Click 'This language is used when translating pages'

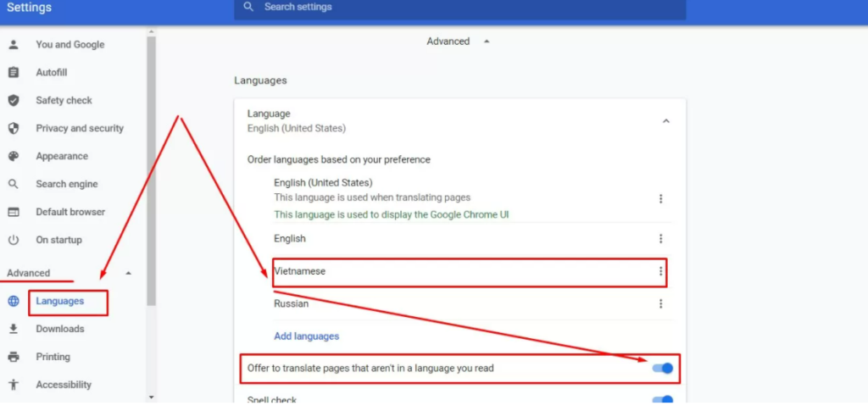tap(372, 197)
